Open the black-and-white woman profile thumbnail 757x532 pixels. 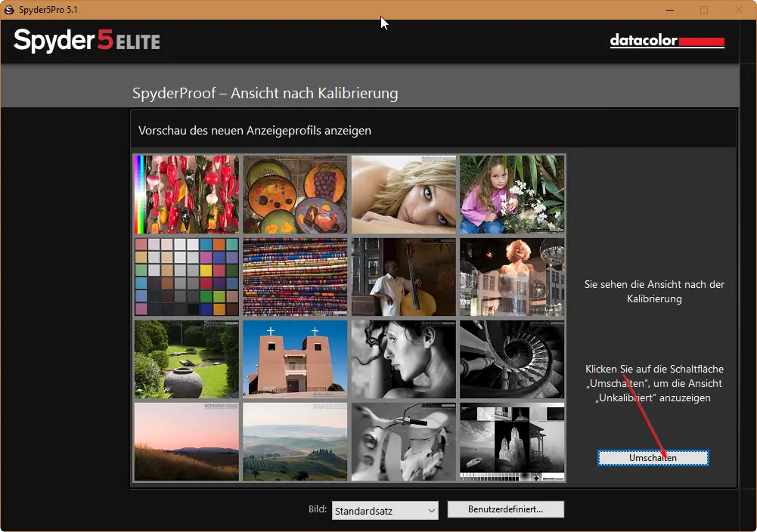[x=404, y=360]
